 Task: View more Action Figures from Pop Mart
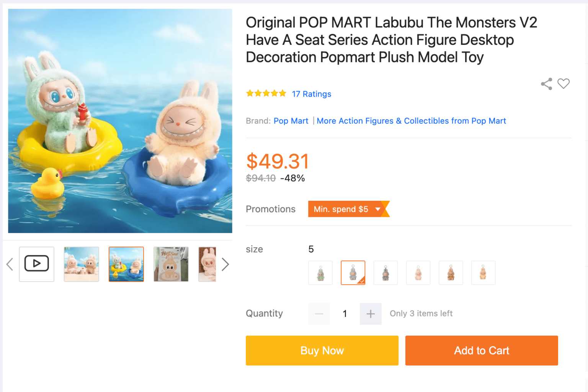pos(412,121)
